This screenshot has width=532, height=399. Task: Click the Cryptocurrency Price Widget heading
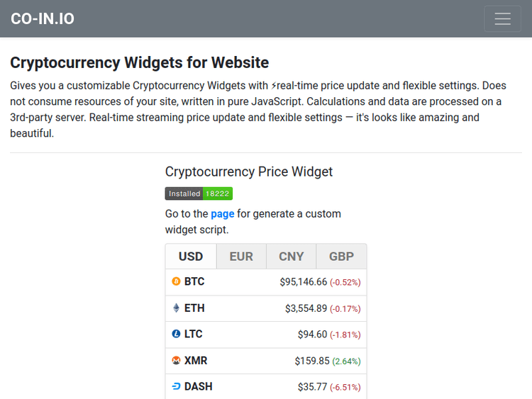(x=249, y=172)
